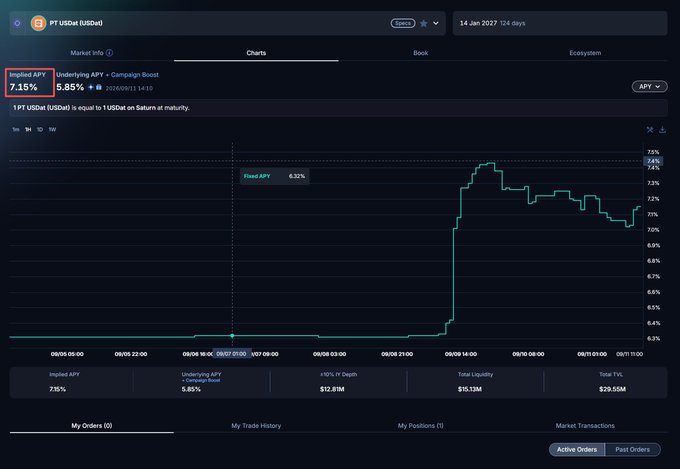Click the green data point at 09/07 01:00
This screenshot has height=469, width=680.
click(232, 335)
